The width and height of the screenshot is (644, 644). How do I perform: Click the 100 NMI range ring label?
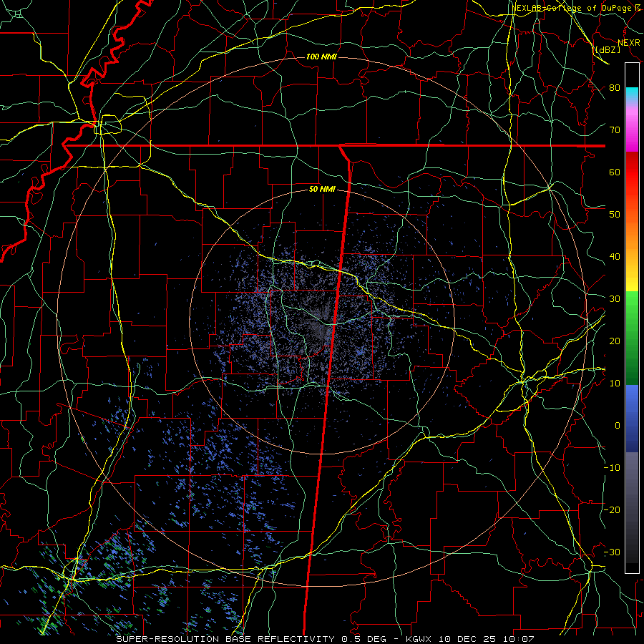click(x=321, y=57)
